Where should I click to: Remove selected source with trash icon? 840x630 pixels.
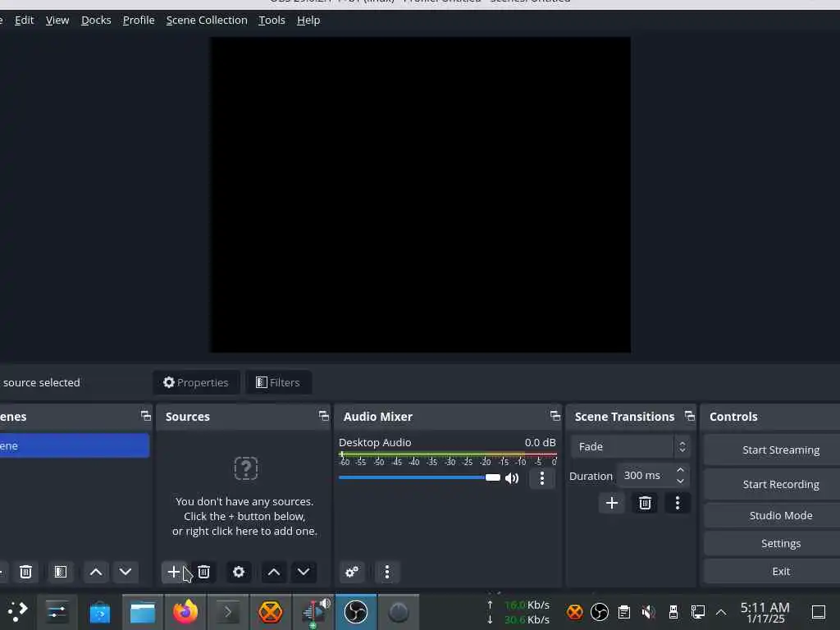tap(203, 572)
